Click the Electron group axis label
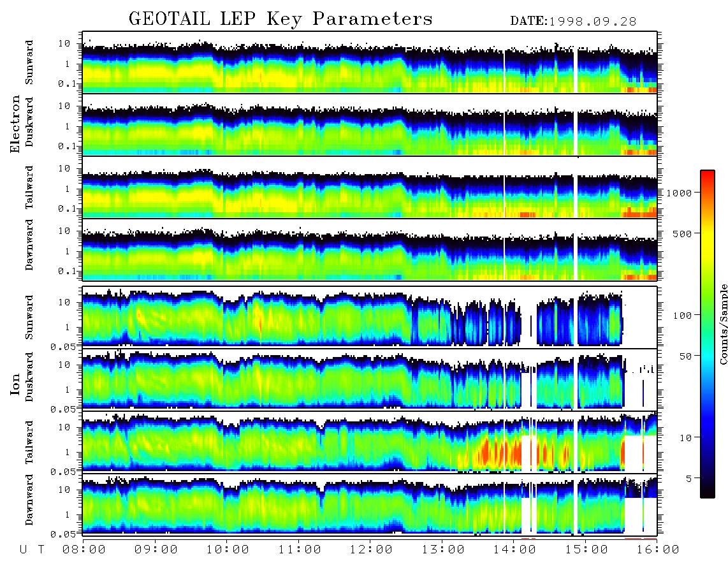Viewport: 728px width, 561px height. coord(15,124)
